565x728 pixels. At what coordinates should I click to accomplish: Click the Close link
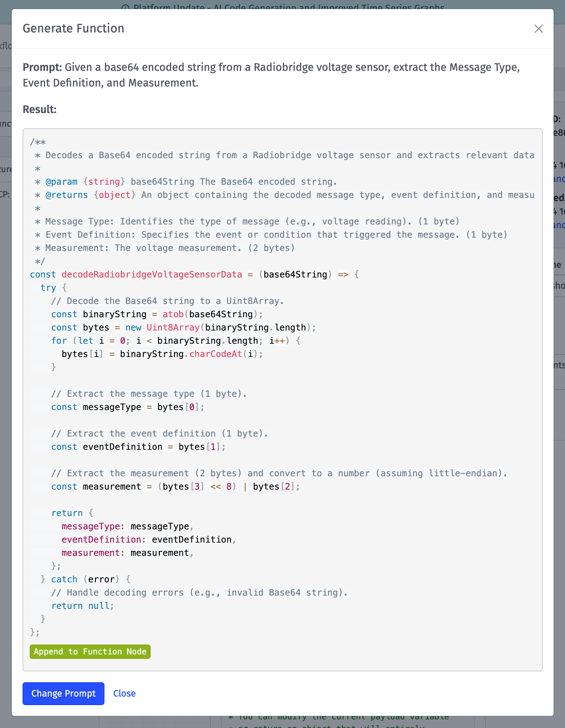coord(124,694)
